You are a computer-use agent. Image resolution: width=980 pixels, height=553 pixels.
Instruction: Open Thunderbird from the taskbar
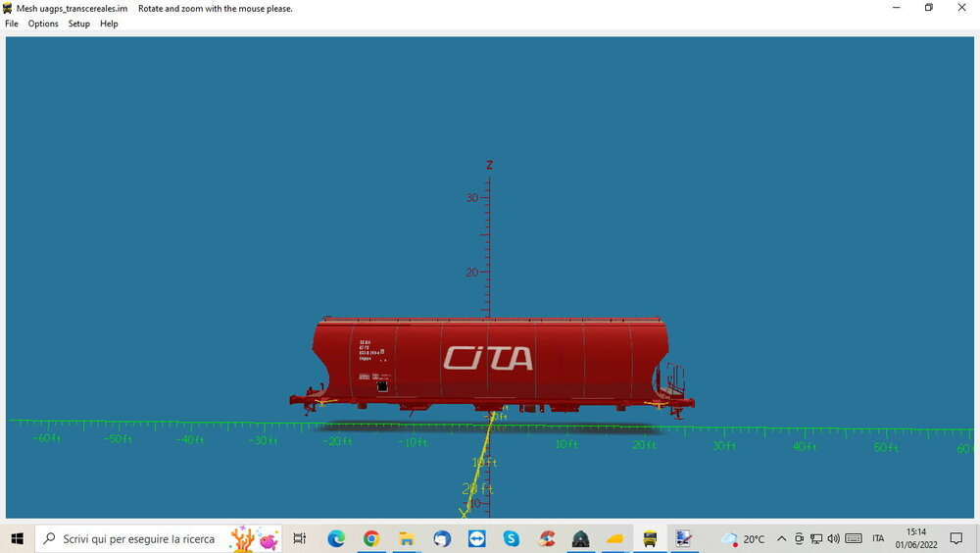[x=441, y=538]
